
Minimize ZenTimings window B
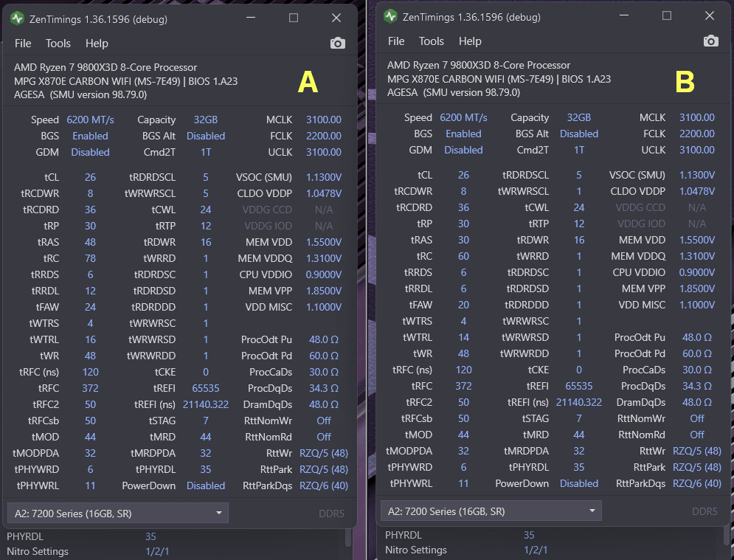pyautogui.click(x=624, y=15)
